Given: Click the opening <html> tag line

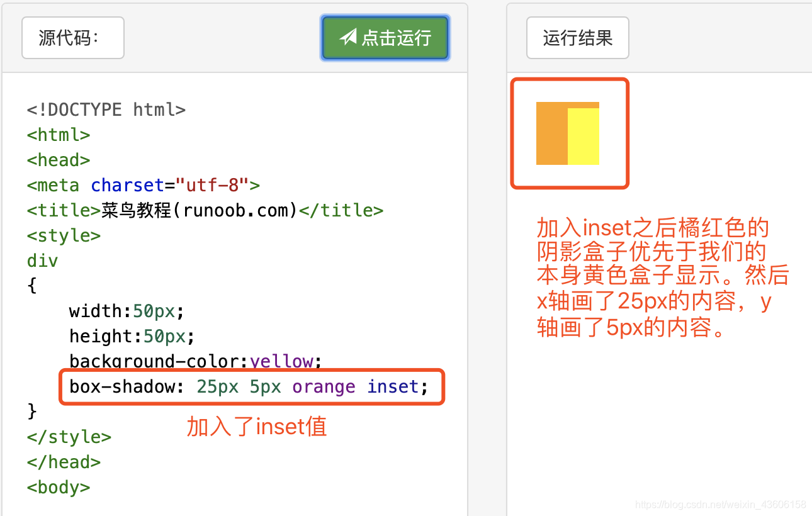Looking at the screenshot, I should tap(59, 135).
